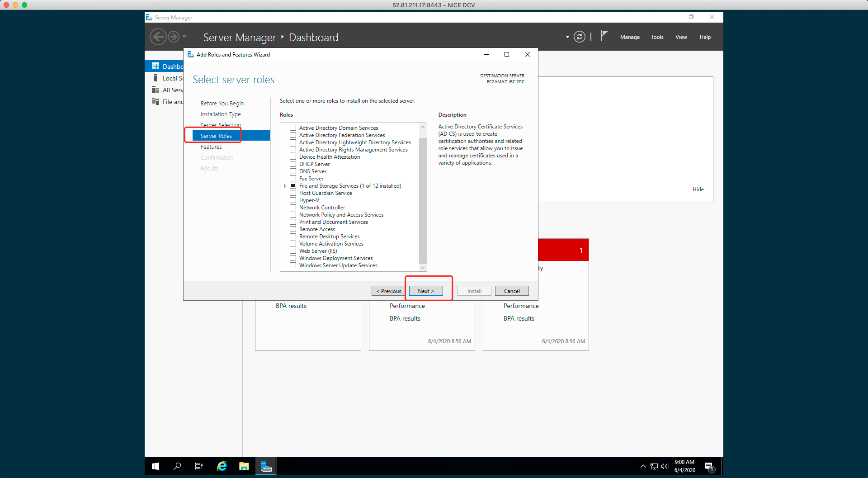The image size is (868, 478).
Task: Click the roles list scroll down arrow
Action: [x=423, y=267]
